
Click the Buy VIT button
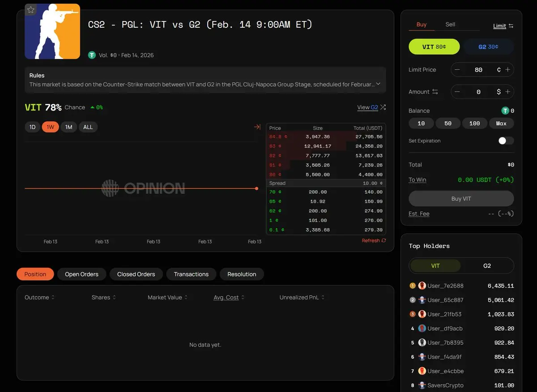pos(461,199)
